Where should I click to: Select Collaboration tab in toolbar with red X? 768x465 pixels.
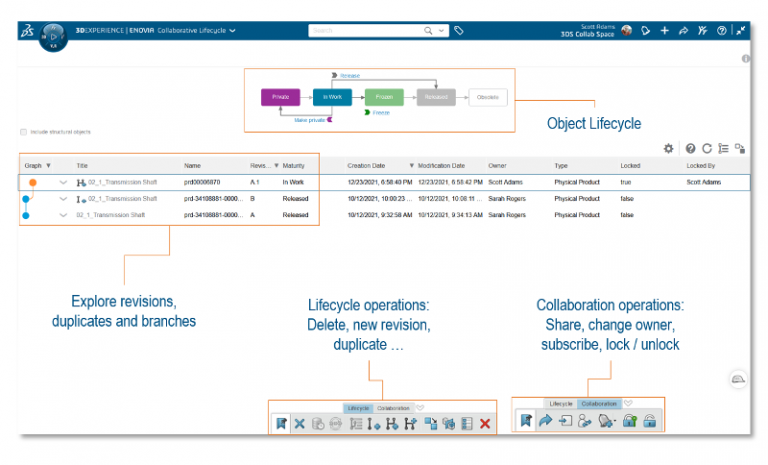point(393,408)
